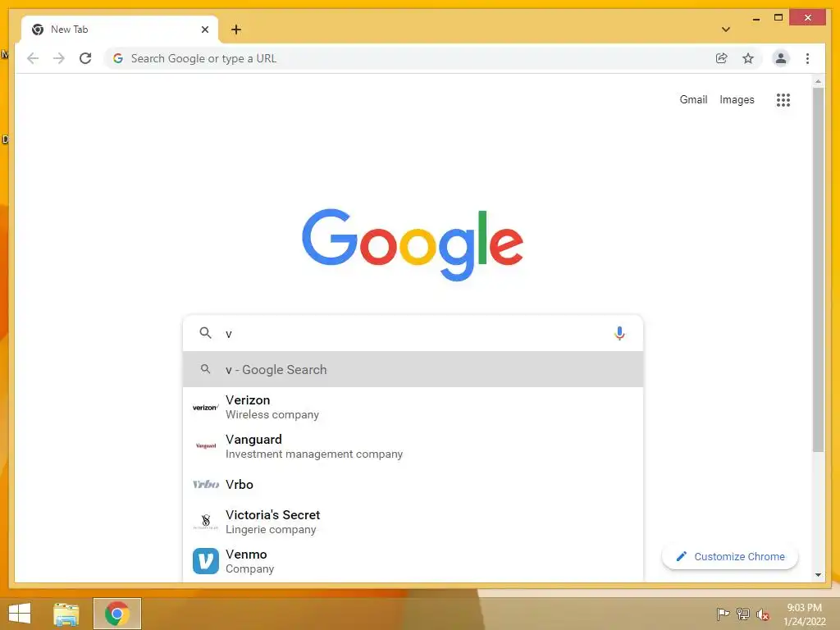
Task: Click the scrollbar up arrow
Action: [x=818, y=81]
